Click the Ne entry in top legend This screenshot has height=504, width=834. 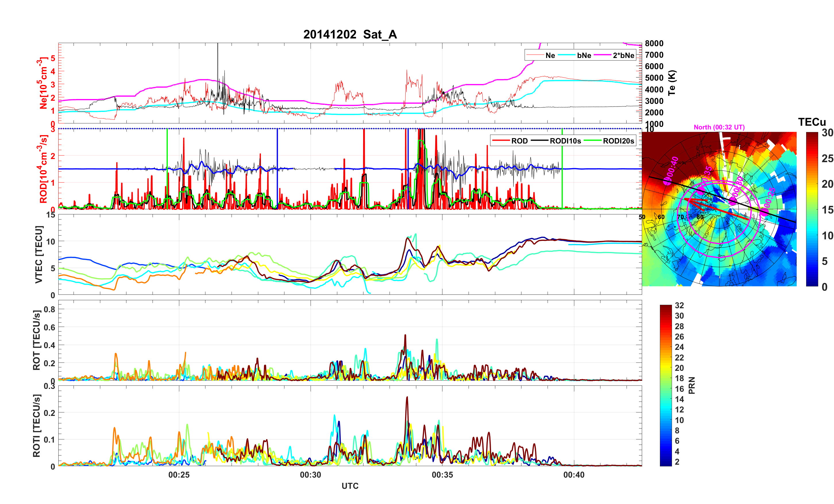click(x=550, y=55)
